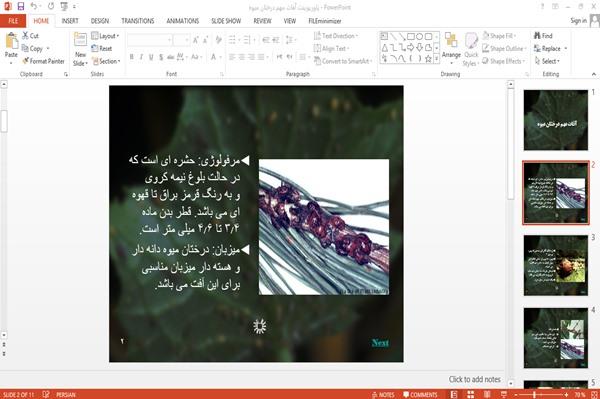Open the Find dialog
Viewport: 600px width, 399px height.
544,36
